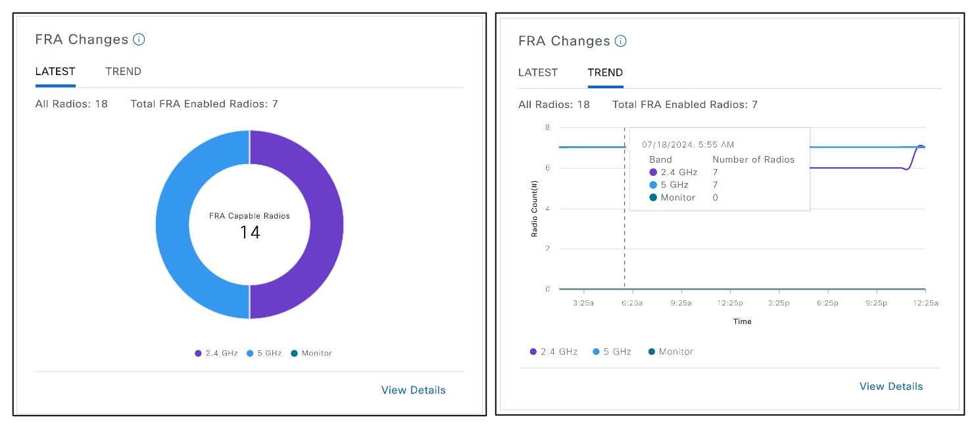Click the 5 GHz legend dot under trend chart
Viewport: 980px width, 428px height.
[596, 352]
